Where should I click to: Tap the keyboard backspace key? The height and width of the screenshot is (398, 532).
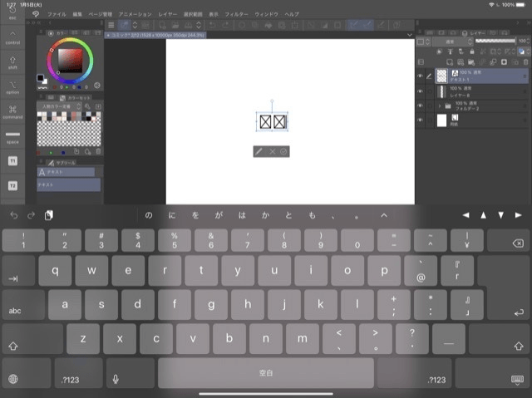tap(508, 240)
